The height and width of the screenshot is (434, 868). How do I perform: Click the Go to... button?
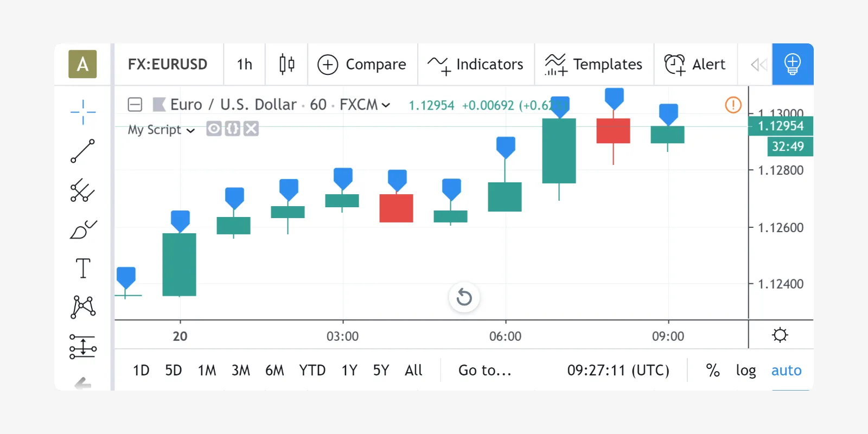coord(484,371)
